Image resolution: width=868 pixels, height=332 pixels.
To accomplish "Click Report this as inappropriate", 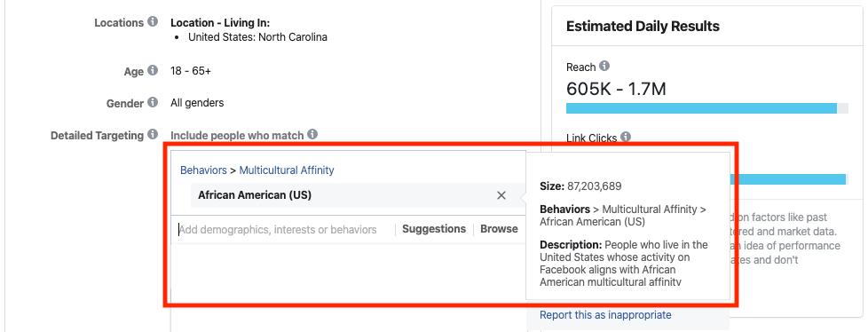I will click(605, 315).
